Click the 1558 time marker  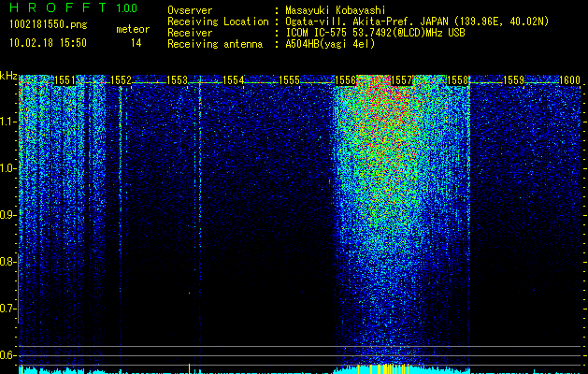click(458, 80)
